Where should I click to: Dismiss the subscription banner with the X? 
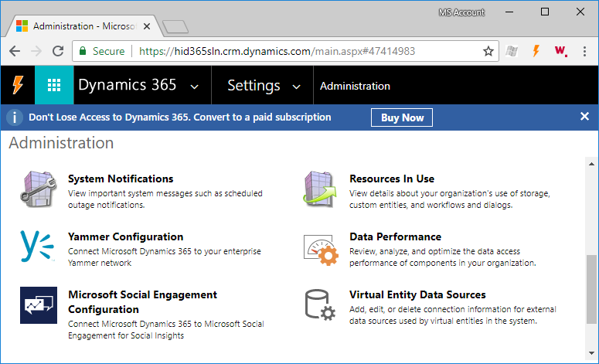click(x=584, y=117)
